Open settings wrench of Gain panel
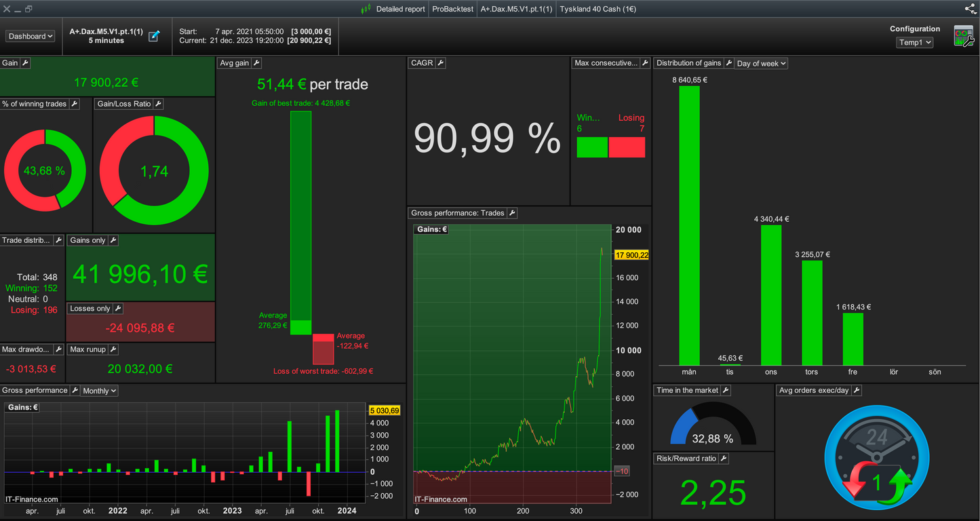 point(26,63)
